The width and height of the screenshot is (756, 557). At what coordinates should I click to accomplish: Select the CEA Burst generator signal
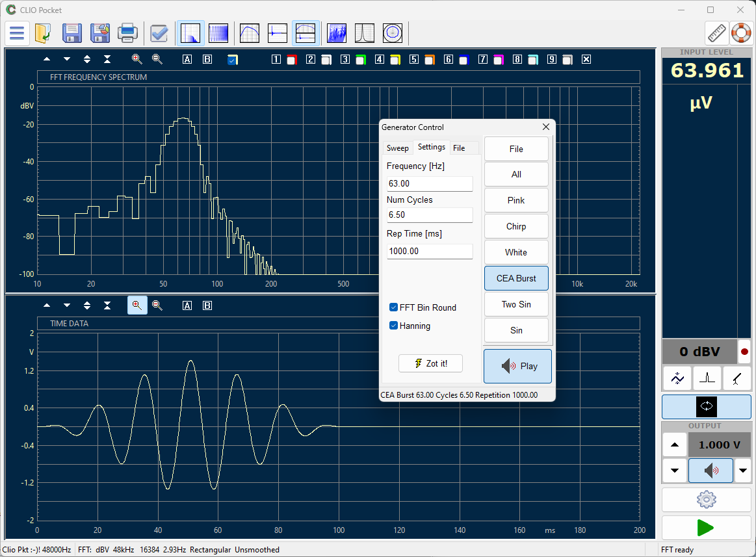click(x=516, y=278)
